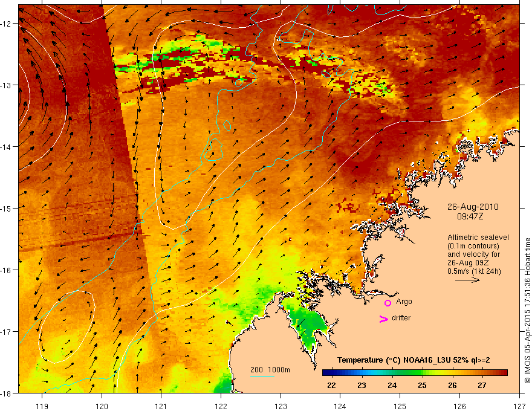Screen dimensions: 532x411
Task: Click the colorbar tick label 26
Action: click(452, 385)
